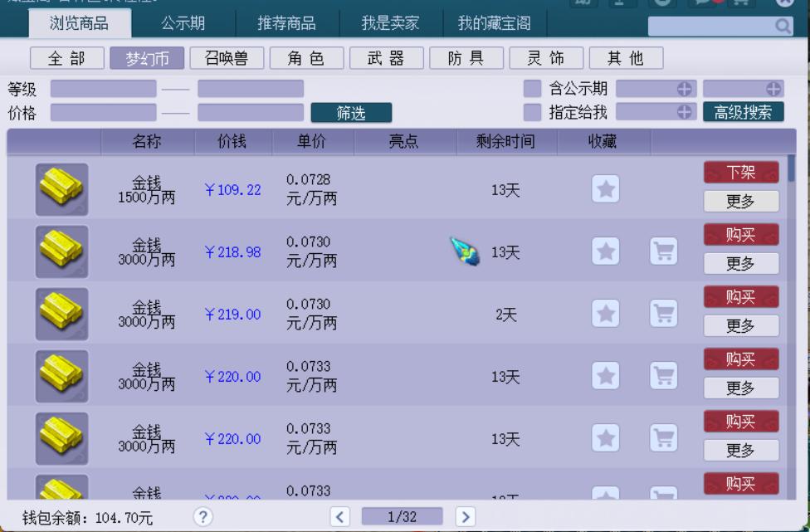Star the ￥219.00 gold listing
Image resolution: width=810 pixels, height=532 pixels.
coord(606,314)
